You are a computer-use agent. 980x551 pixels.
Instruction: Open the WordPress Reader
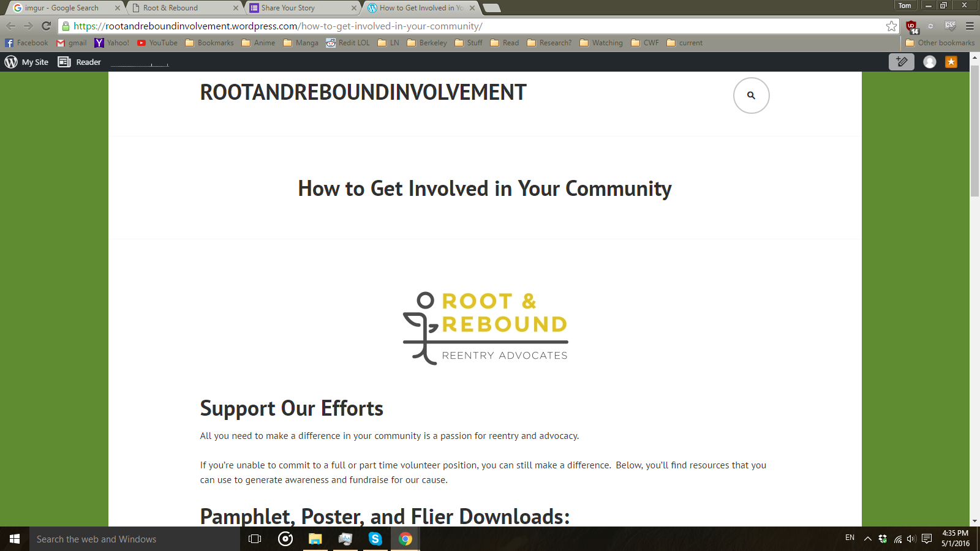pyautogui.click(x=80, y=62)
